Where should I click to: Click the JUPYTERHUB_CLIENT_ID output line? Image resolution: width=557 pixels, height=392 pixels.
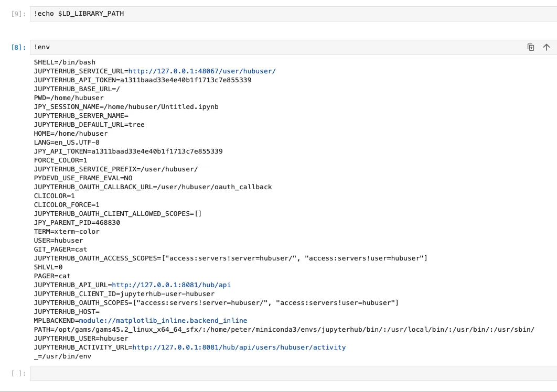point(124,294)
